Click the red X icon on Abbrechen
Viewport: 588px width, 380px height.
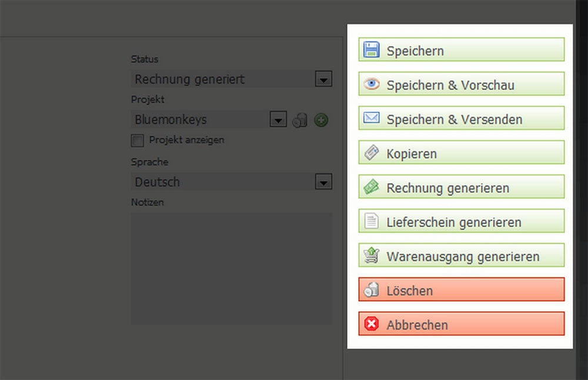coord(371,324)
